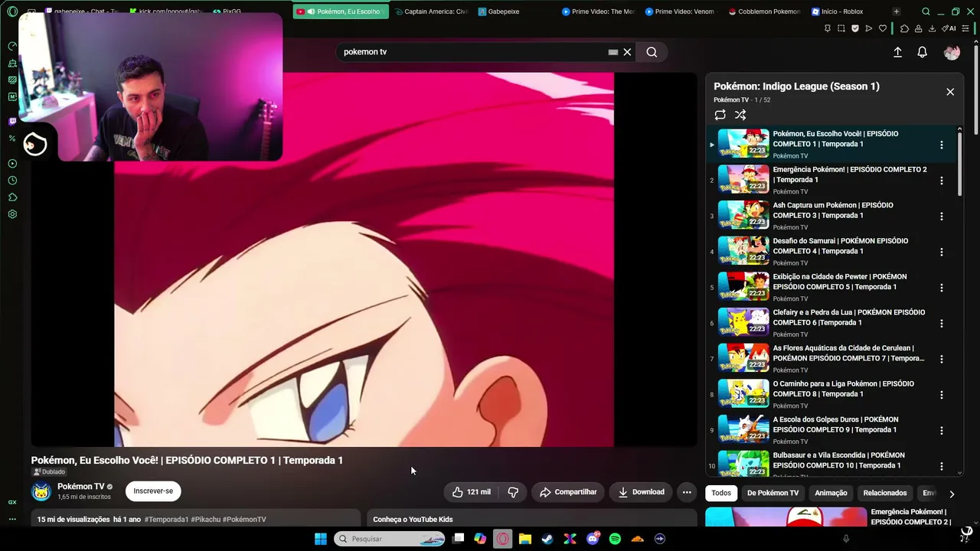Viewport: 980px width, 551px height.
Task: Open Opera GX settings gear in sidebar
Action: (x=12, y=214)
